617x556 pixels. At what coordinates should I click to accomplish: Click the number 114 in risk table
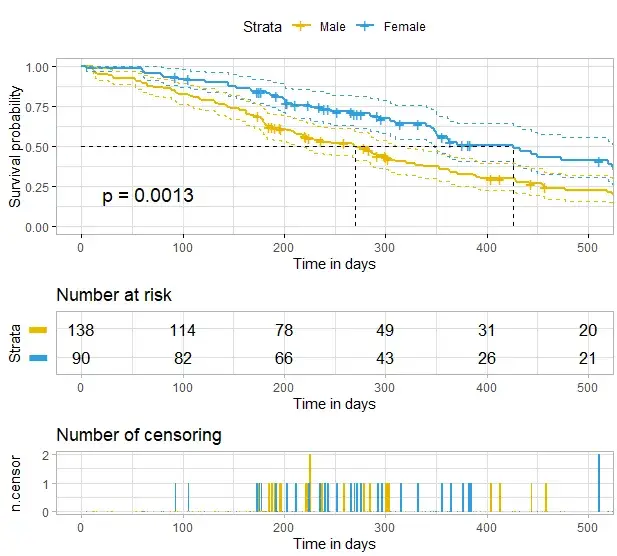point(182,330)
